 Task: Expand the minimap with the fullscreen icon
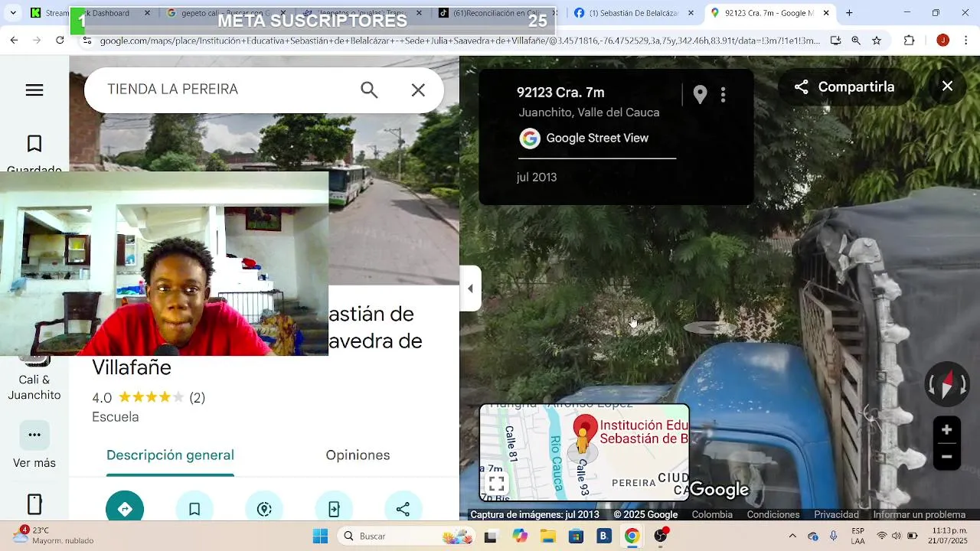pos(496,484)
